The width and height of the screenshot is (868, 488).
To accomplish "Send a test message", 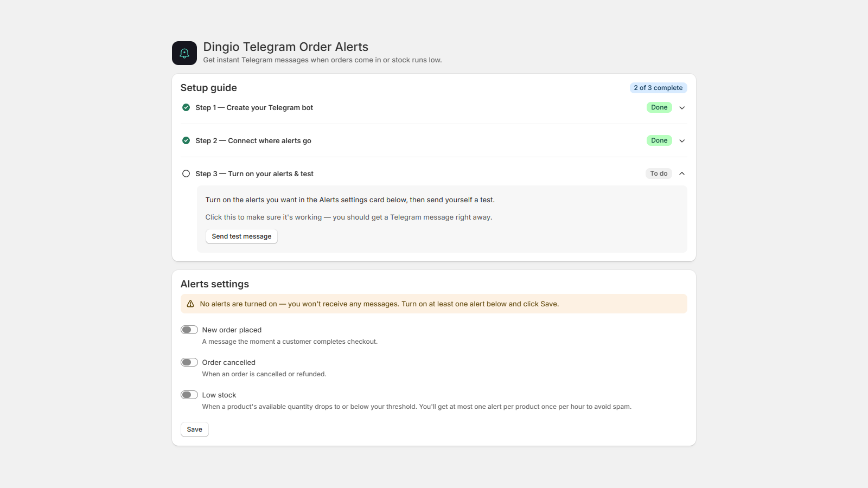I will (241, 236).
